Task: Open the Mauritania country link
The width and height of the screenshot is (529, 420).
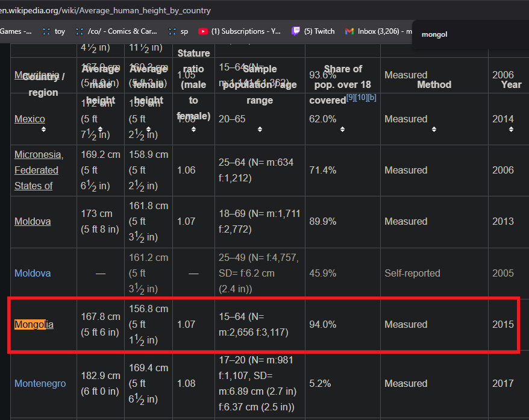Action: pyautogui.click(x=37, y=75)
